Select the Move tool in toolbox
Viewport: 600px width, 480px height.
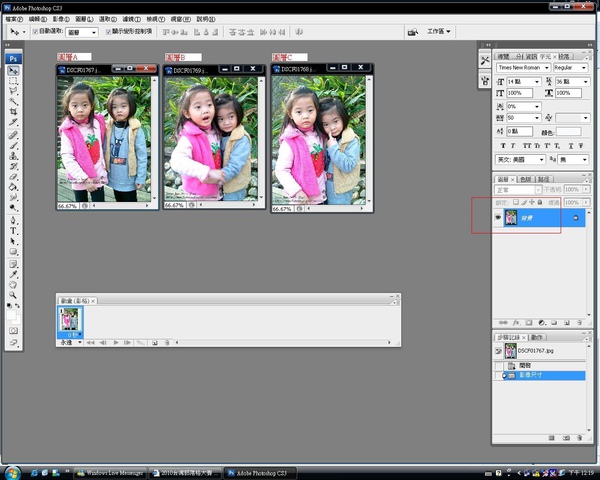pos(13,71)
